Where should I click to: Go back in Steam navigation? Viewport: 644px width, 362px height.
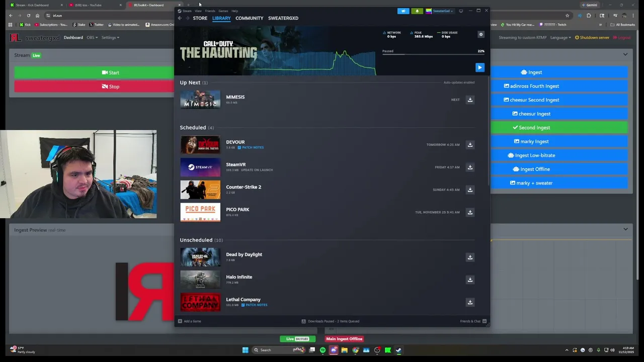180,18
